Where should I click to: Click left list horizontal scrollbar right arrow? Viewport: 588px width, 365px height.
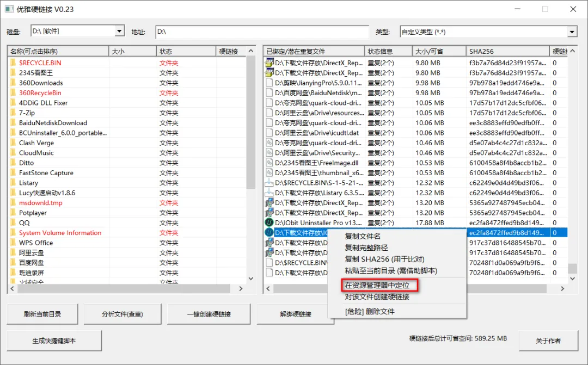[x=241, y=288]
